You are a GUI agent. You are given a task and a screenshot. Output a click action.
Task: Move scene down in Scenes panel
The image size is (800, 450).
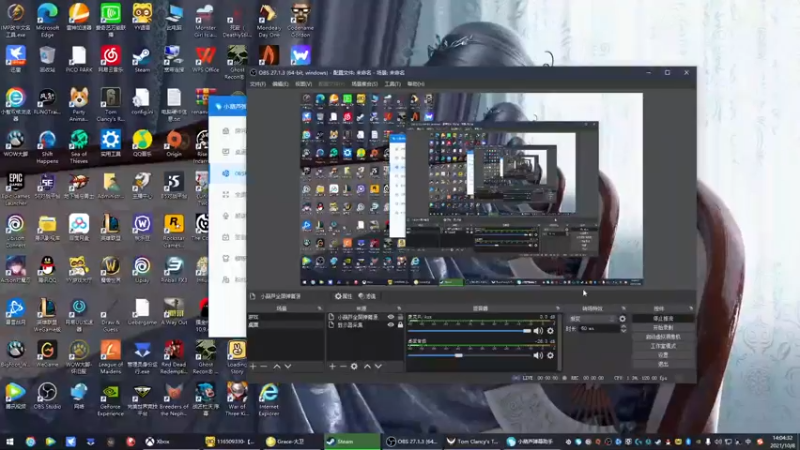coord(288,366)
